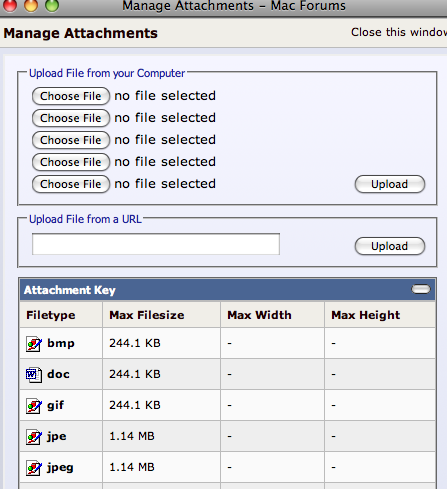Click the Upload File from your Computer legend
Image resolution: width=447 pixels, height=489 pixels.
point(107,73)
